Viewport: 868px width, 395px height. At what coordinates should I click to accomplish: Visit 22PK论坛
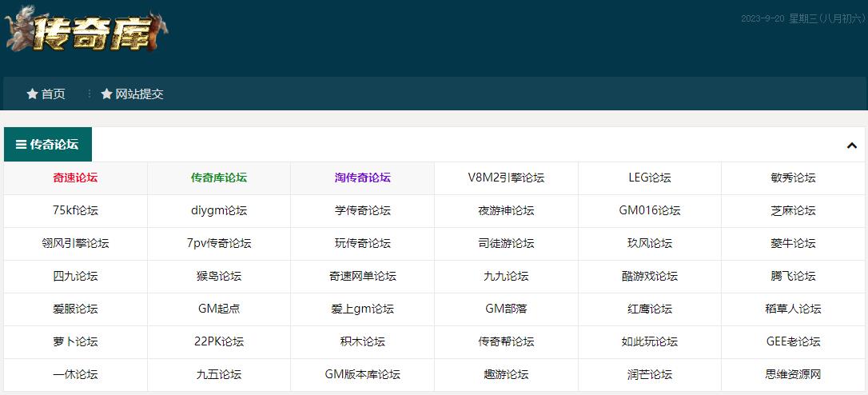click(219, 341)
